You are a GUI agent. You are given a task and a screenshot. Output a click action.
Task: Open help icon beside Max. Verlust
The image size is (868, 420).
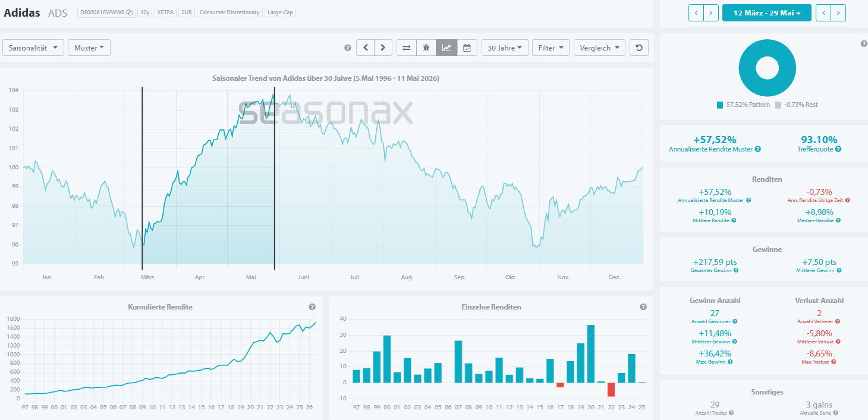[x=834, y=362]
